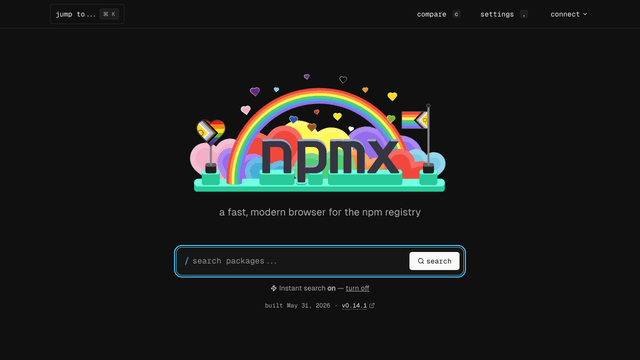Open the compare page link
This screenshot has width=640, height=360.
click(438, 14)
